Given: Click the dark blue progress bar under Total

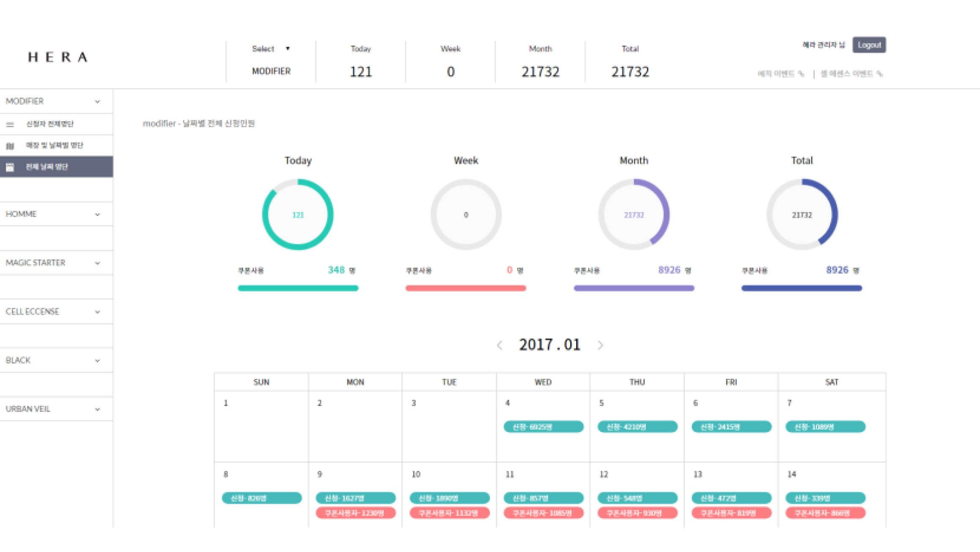Looking at the screenshot, I should (802, 288).
